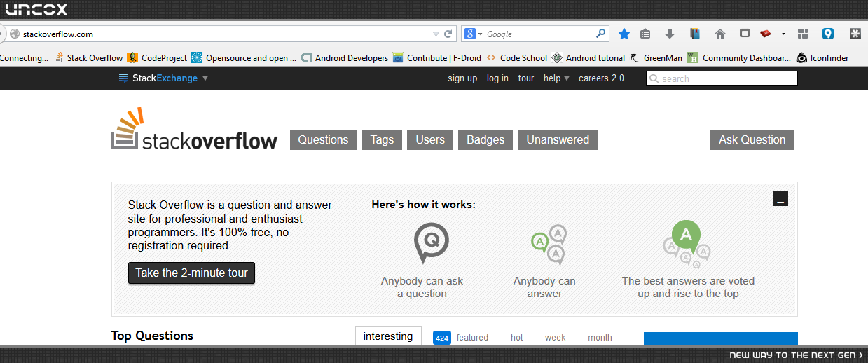Open the GreenMan bookmark
The image size is (868, 363).
tap(656, 58)
